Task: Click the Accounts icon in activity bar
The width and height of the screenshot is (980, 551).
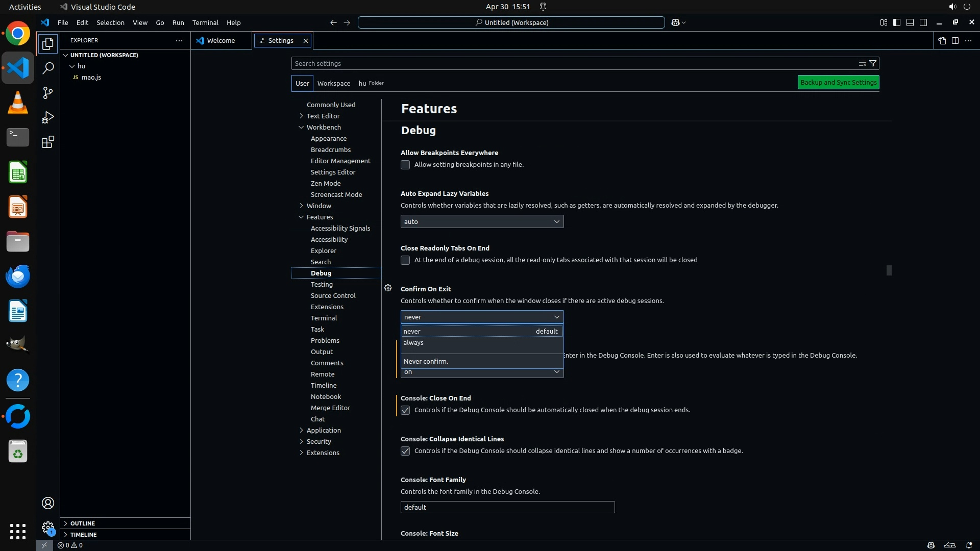Action: [48, 503]
